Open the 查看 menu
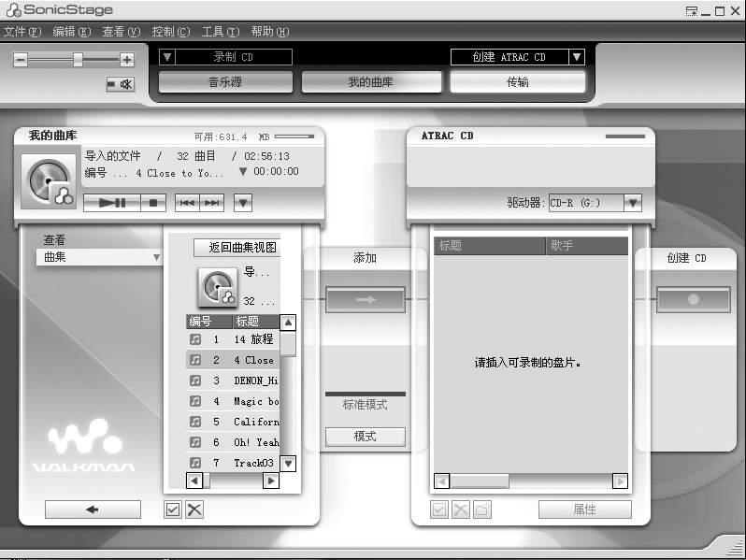 point(122,32)
